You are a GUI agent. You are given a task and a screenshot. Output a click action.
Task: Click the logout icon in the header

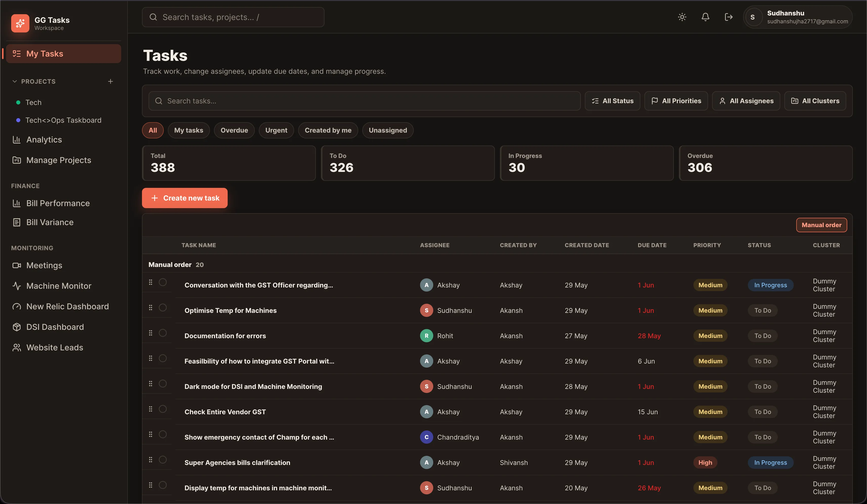click(x=728, y=17)
